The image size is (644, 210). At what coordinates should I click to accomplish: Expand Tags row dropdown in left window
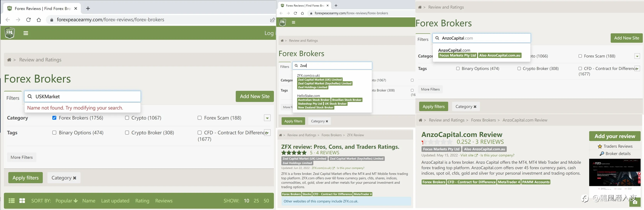click(x=267, y=133)
